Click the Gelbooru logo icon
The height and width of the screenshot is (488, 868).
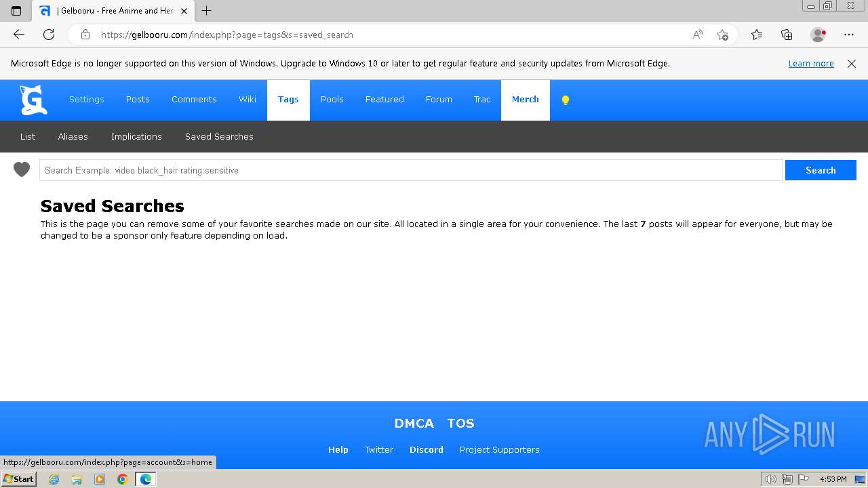click(33, 100)
